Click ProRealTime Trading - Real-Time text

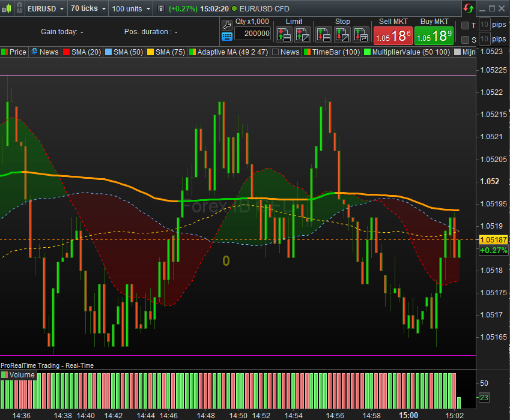47,365
